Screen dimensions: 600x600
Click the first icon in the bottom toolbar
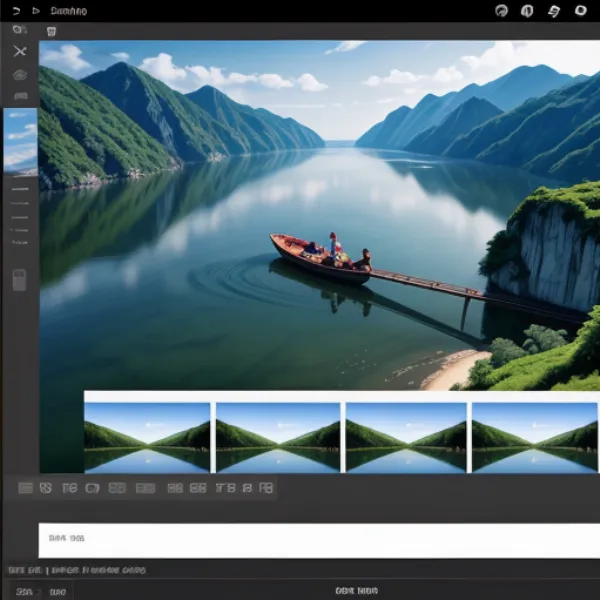[x=26, y=488]
